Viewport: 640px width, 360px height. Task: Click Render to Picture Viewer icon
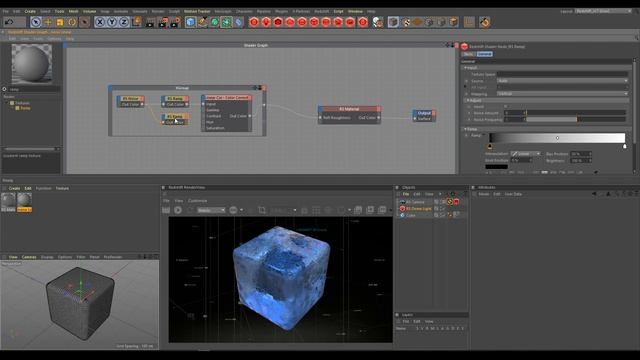pyautogui.click(x=163, y=22)
